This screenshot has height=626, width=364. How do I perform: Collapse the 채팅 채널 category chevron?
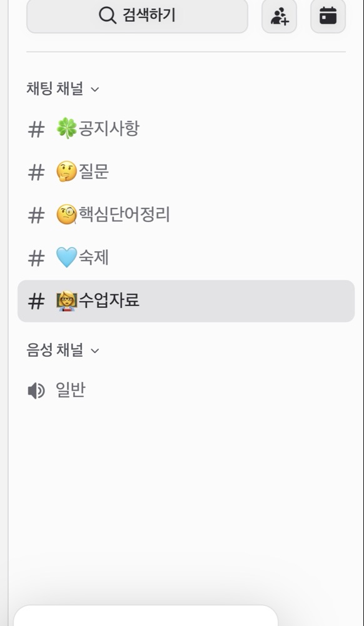94,89
